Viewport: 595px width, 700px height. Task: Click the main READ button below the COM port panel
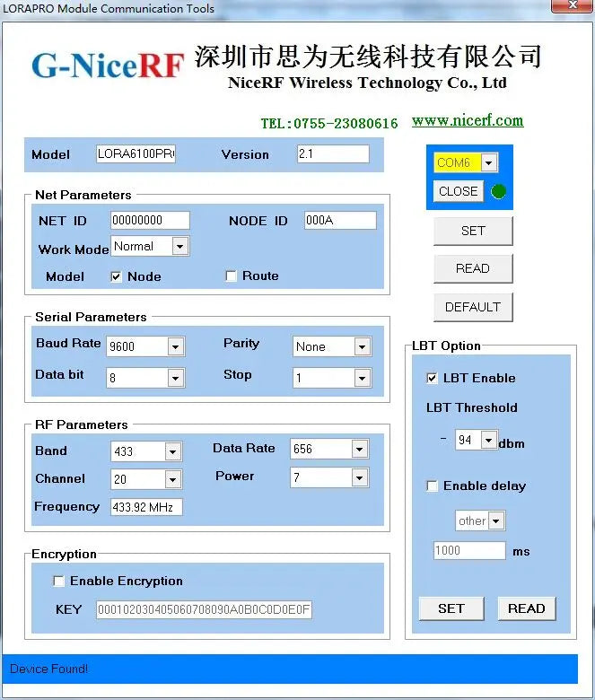point(473,268)
